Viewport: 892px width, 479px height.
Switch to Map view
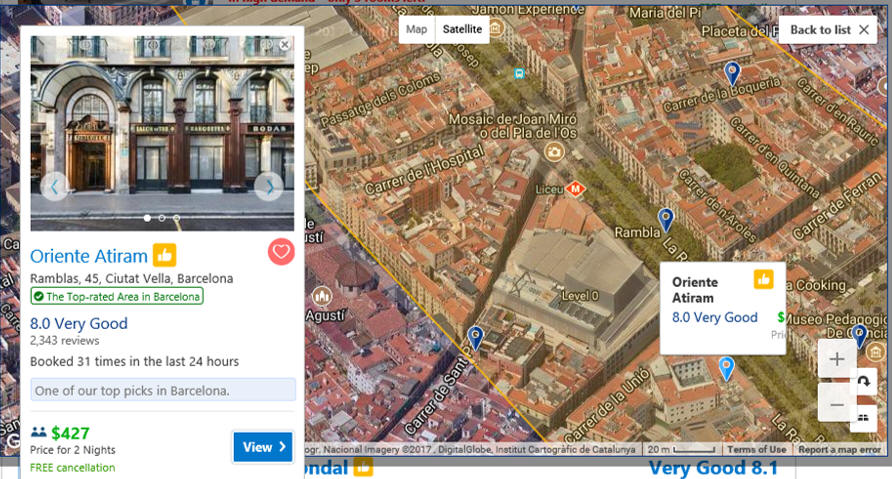[x=416, y=29]
